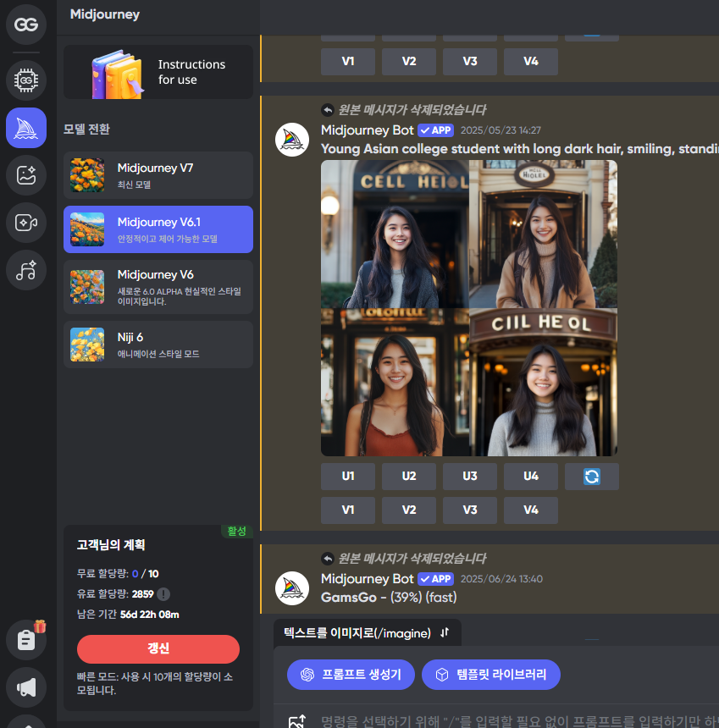719x728 pixels.
Task: Open the GG chip AI icon in sidebar
Action: point(26,80)
